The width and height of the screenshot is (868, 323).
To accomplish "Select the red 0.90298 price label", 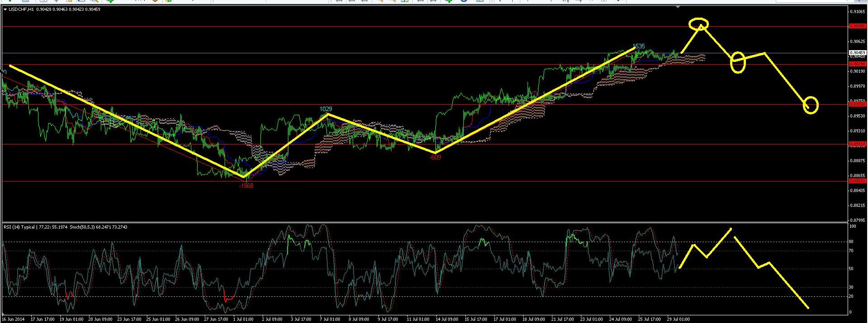I will [857, 64].
